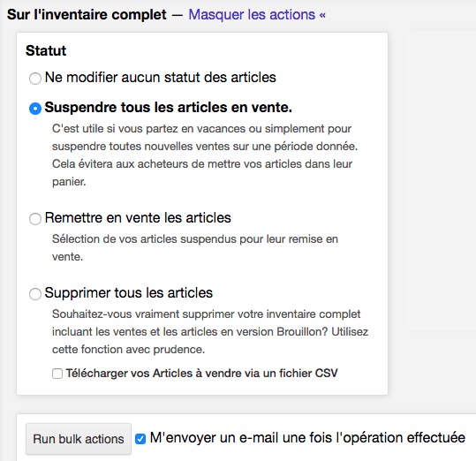Click the 'Sélection de vos articles suspendus' description
The image size is (476, 461).
pyautogui.click(x=195, y=247)
